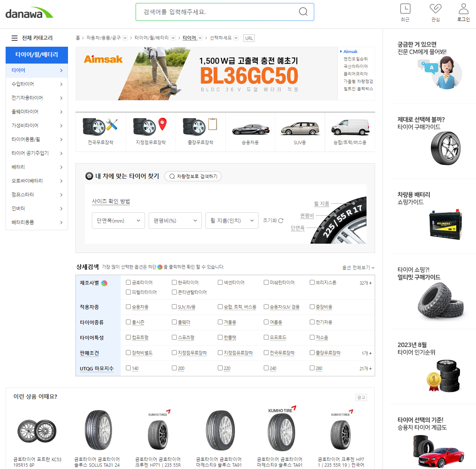476x469 pixels.
Task: Click pie chart icon next to 제조사별
Action: coord(104,283)
